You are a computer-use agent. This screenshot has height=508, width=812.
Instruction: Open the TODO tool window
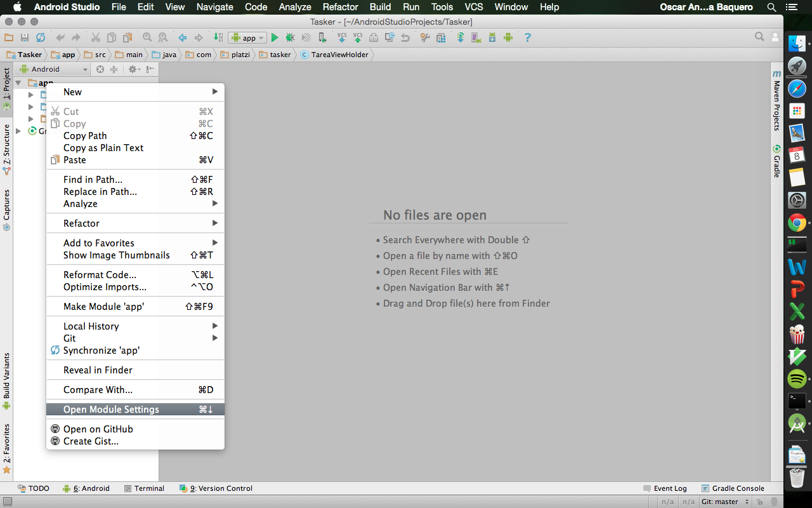34,488
